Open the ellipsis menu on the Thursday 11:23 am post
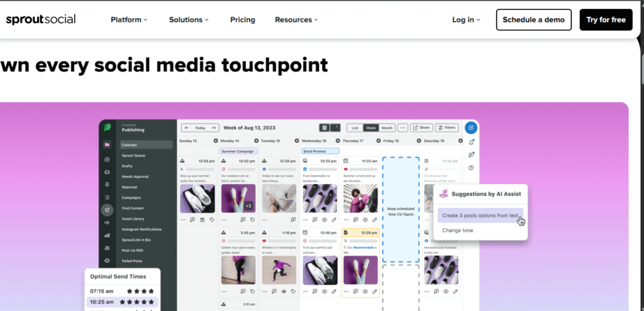This screenshot has height=311, width=644. click(x=346, y=220)
